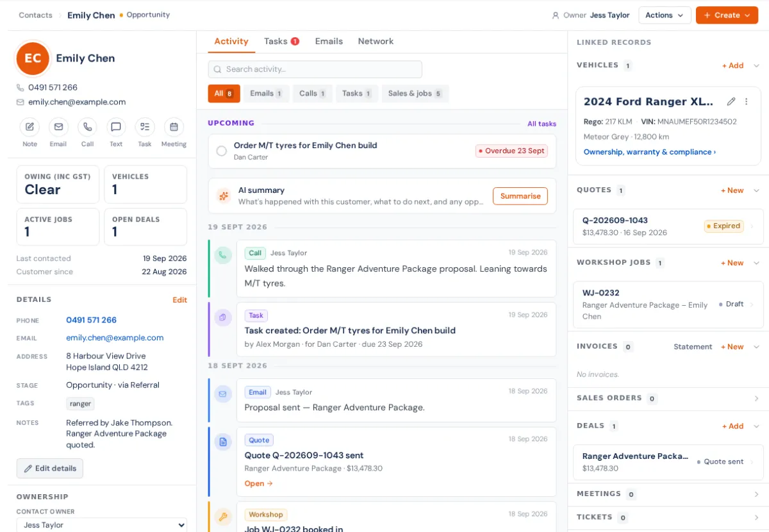Filter activity by All
Screen dimensions: 769x532
click(224, 94)
